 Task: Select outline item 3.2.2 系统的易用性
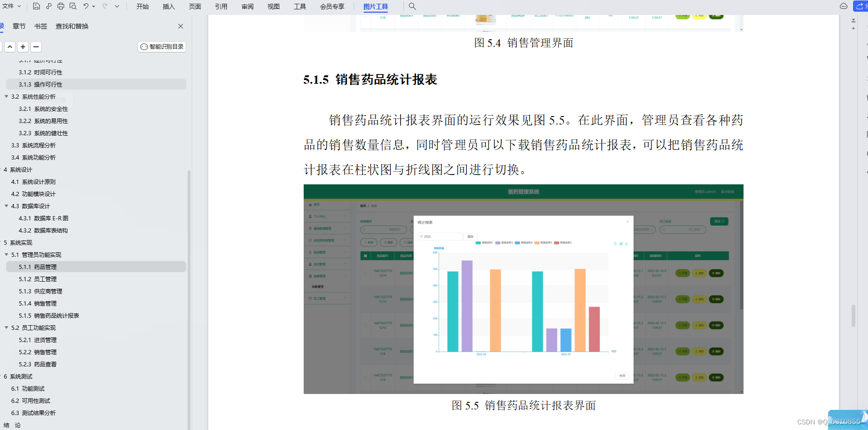coord(43,121)
